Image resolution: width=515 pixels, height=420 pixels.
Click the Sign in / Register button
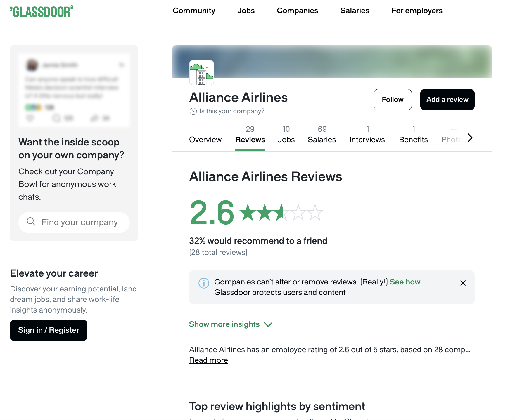point(49,330)
